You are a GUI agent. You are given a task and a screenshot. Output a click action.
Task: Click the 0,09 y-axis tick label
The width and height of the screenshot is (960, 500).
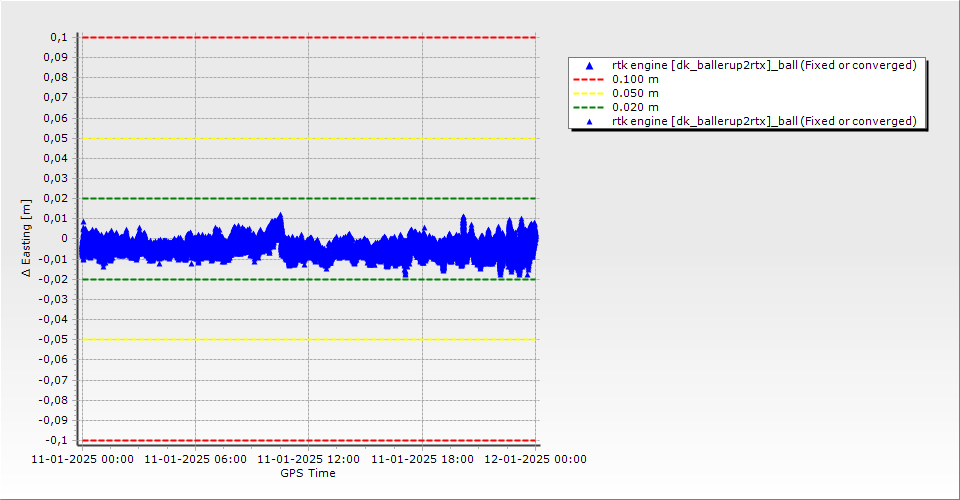56,58
